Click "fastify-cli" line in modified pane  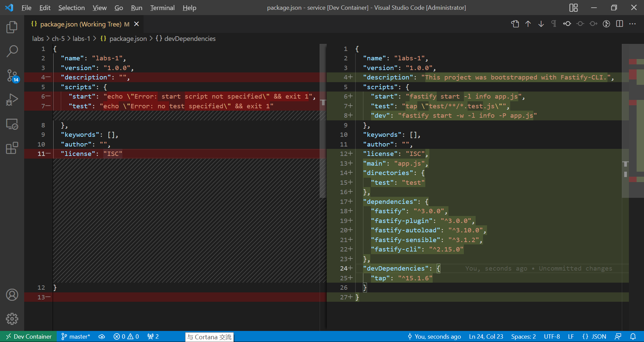pos(417,249)
